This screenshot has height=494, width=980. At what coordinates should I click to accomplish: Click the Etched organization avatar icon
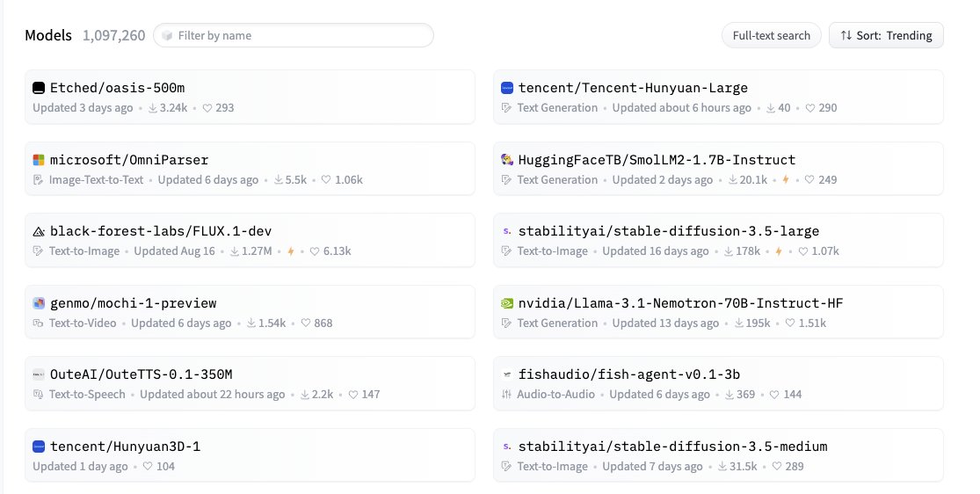tap(39, 88)
